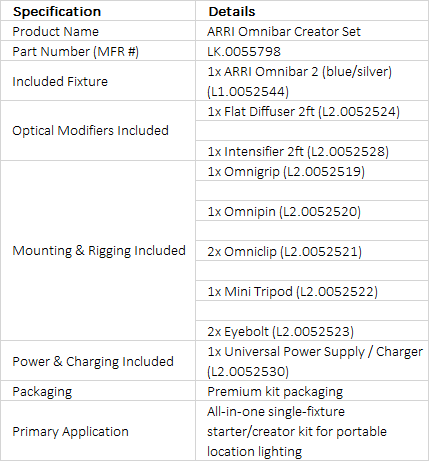This screenshot has height=461, width=429.
Task: Select the Flat Diffuser 2ft cell
Action: tap(312, 111)
